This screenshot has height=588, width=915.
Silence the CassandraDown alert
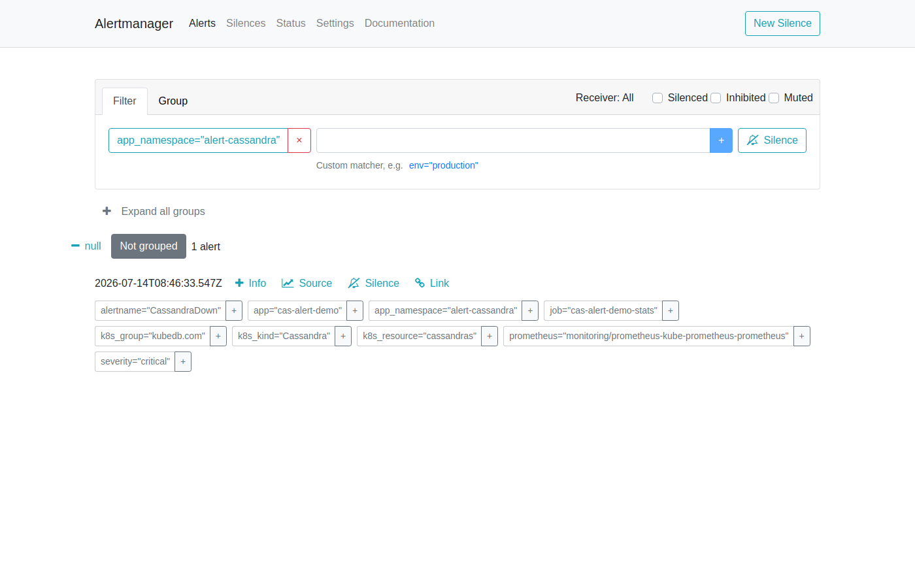pos(373,283)
